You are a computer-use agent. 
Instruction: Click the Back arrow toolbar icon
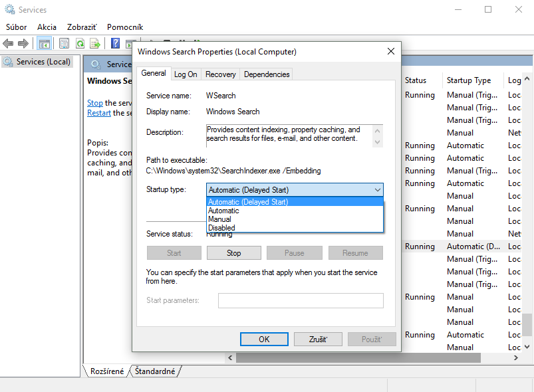pyautogui.click(x=8, y=44)
